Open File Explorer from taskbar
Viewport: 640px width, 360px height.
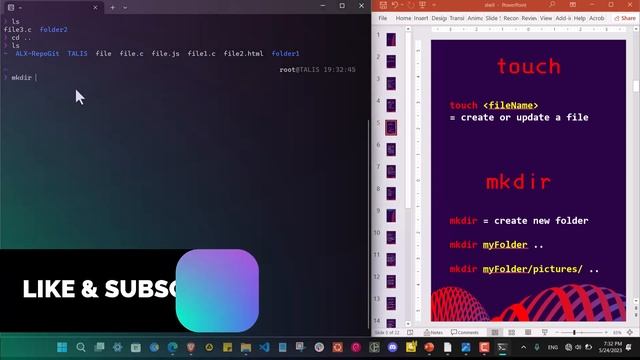(x=246, y=347)
